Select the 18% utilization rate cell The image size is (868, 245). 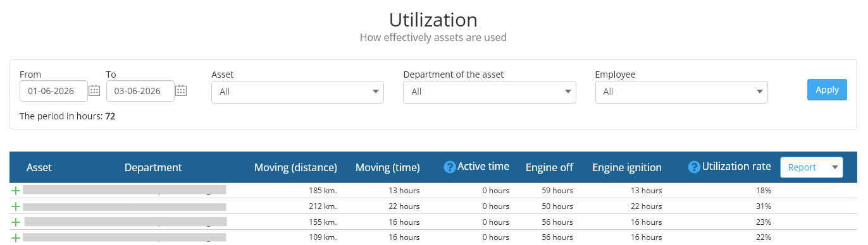point(763,191)
